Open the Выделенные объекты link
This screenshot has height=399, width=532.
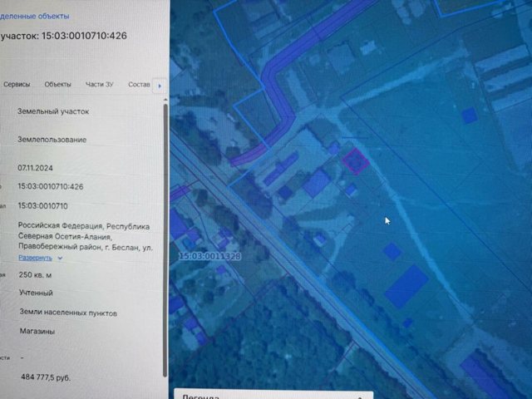tap(34, 16)
